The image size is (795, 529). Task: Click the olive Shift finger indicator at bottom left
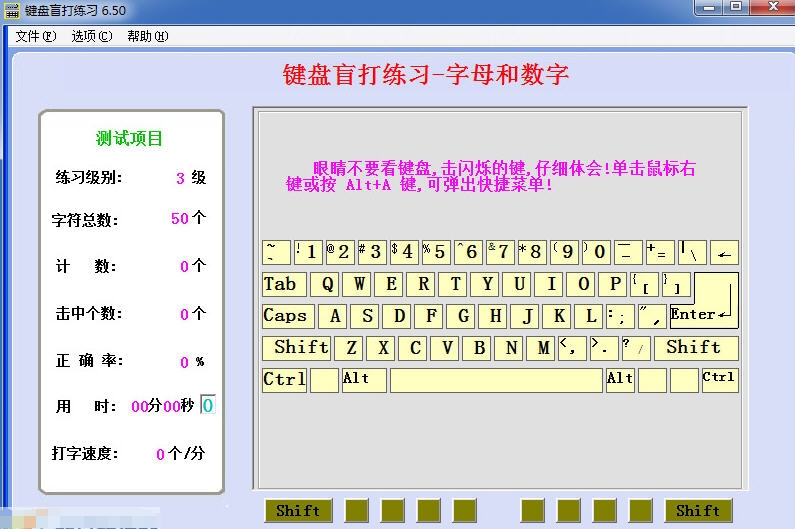(298, 510)
